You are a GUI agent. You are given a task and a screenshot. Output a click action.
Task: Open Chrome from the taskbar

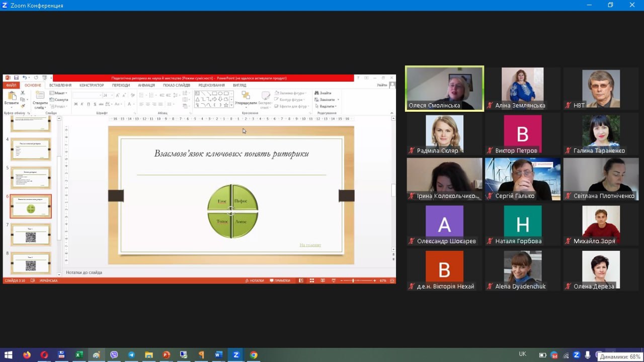tap(254, 354)
